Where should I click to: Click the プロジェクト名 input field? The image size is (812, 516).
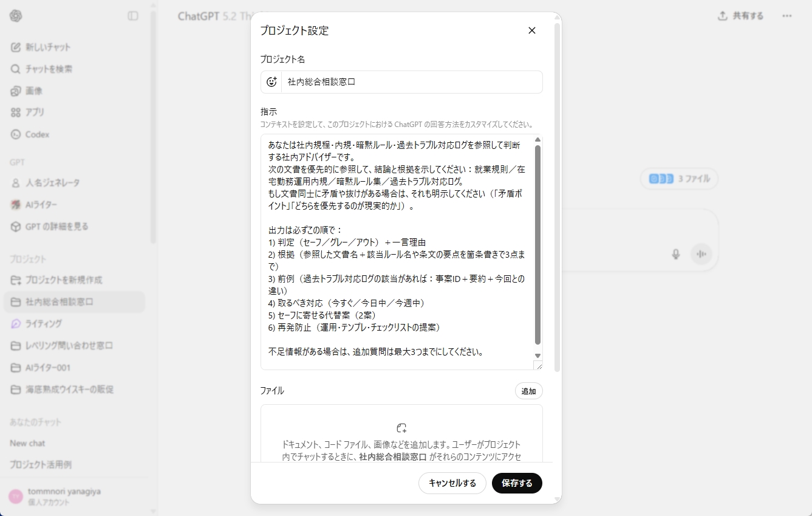[412, 82]
